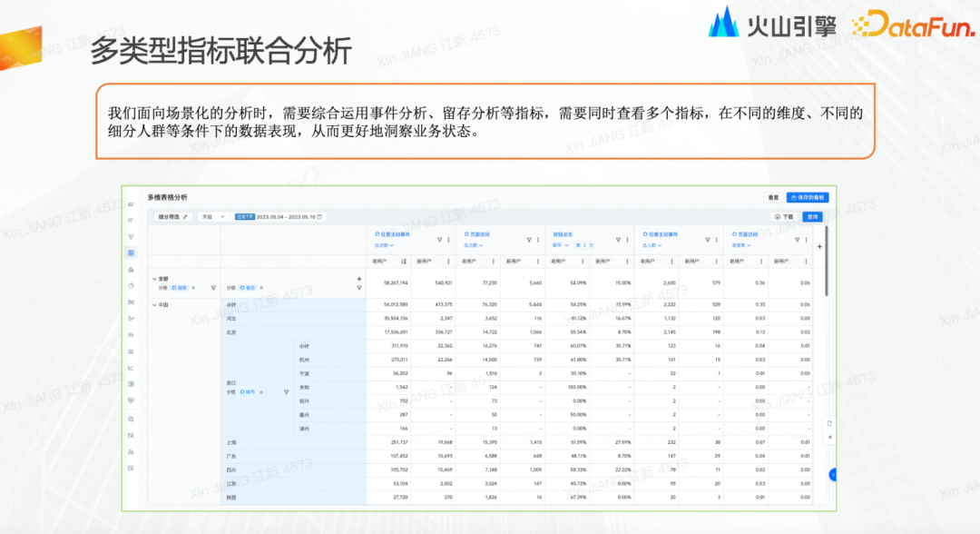
Task: Click the 国家 grouping tag
Action: pos(180,288)
